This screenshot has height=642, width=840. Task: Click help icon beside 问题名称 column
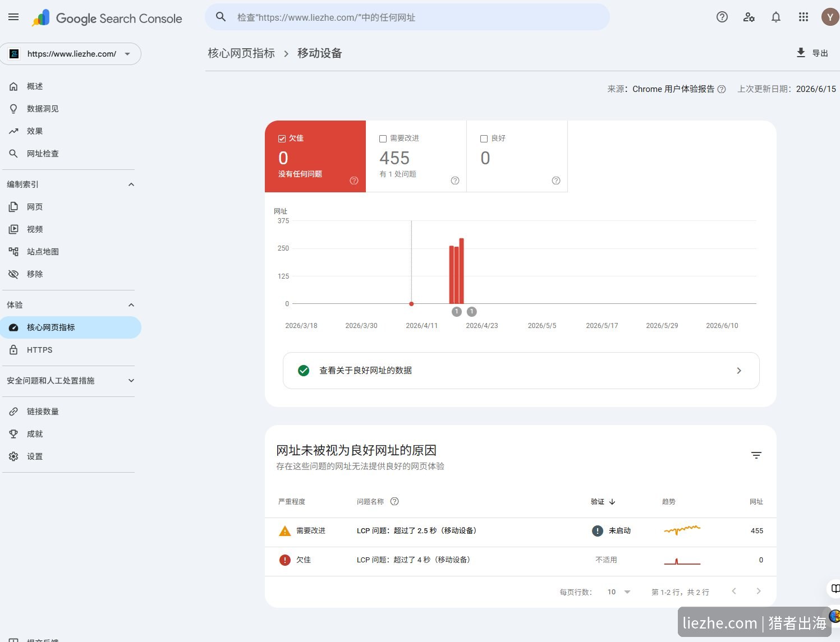[x=394, y=501]
